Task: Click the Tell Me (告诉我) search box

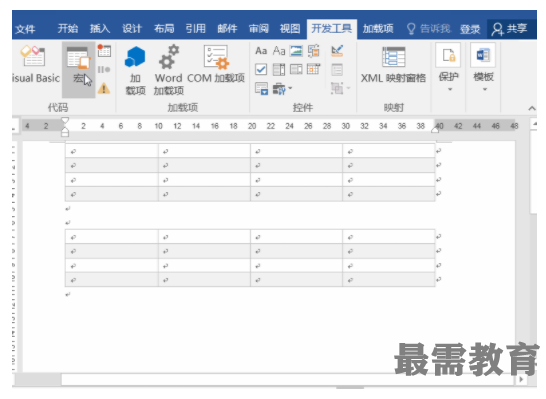Action: [429, 29]
